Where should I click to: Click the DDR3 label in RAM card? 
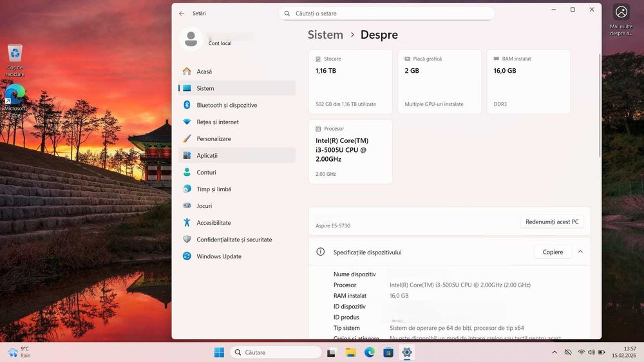coord(500,104)
